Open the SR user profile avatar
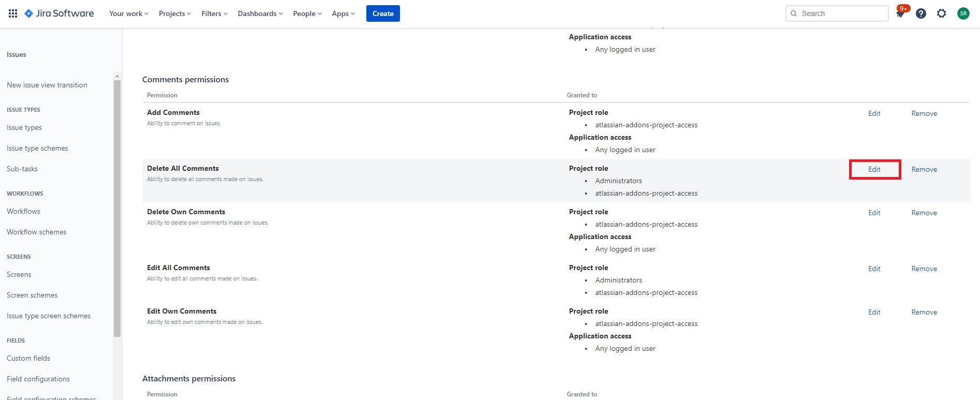The height and width of the screenshot is (400, 980). pyautogui.click(x=963, y=13)
